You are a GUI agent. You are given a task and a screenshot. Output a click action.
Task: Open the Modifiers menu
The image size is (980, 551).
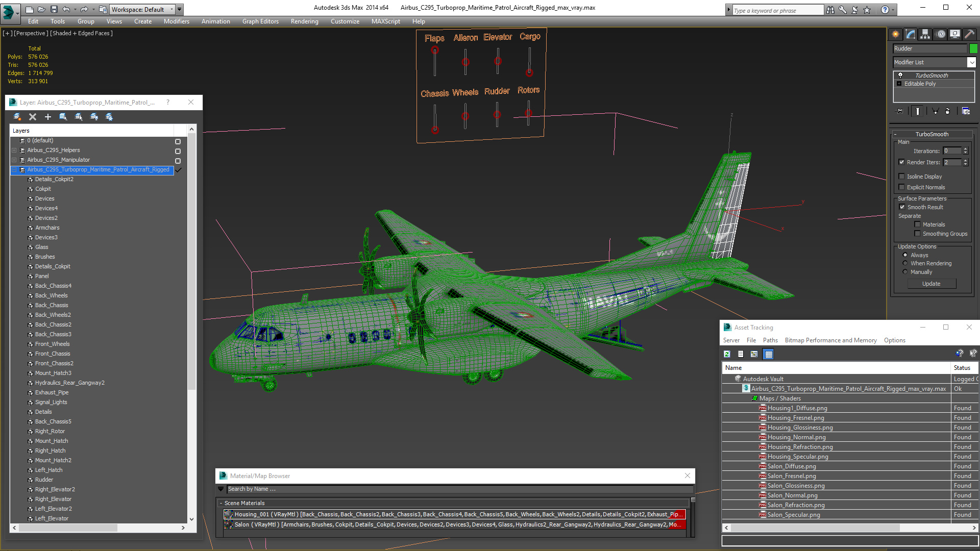pos(177,21)
